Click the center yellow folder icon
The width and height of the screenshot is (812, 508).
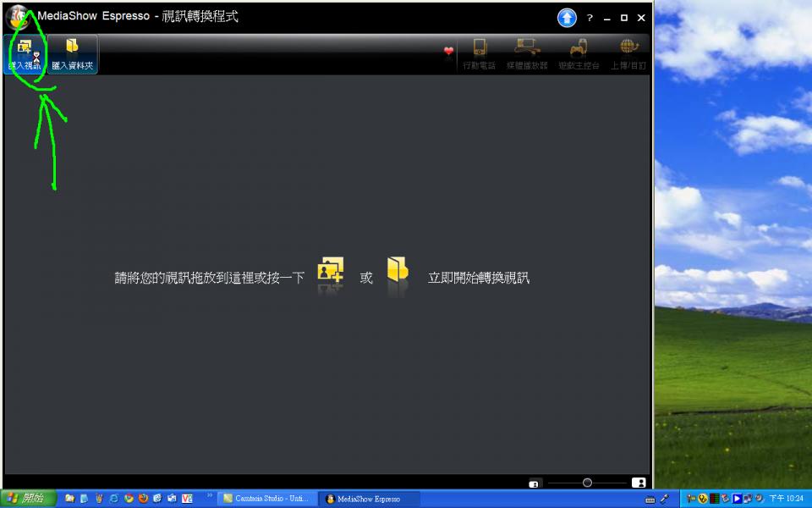[x=398, y=270]
